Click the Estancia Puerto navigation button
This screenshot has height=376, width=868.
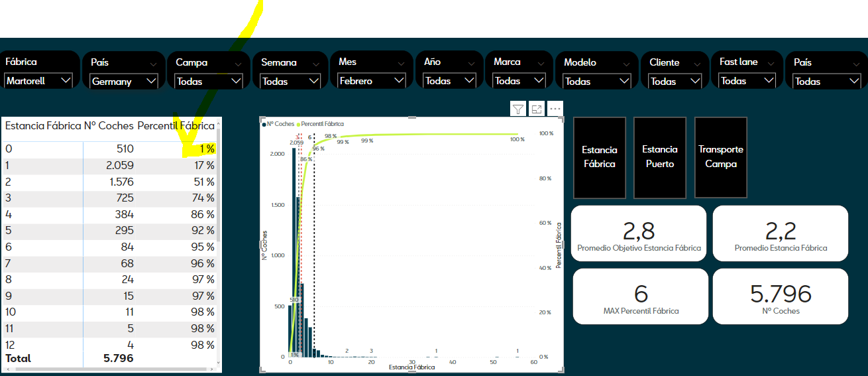pos(660,157)
